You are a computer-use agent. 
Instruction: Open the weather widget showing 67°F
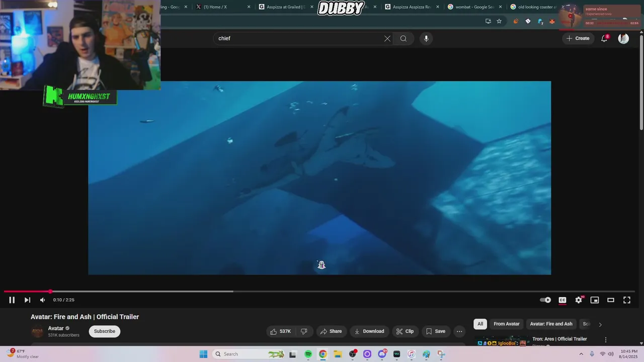pos(24,354)
